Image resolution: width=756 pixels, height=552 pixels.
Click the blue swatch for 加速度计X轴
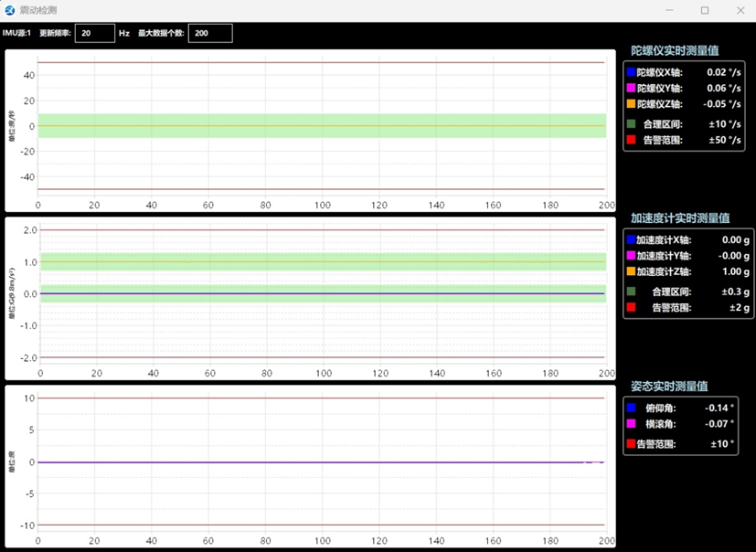point(631,239)
